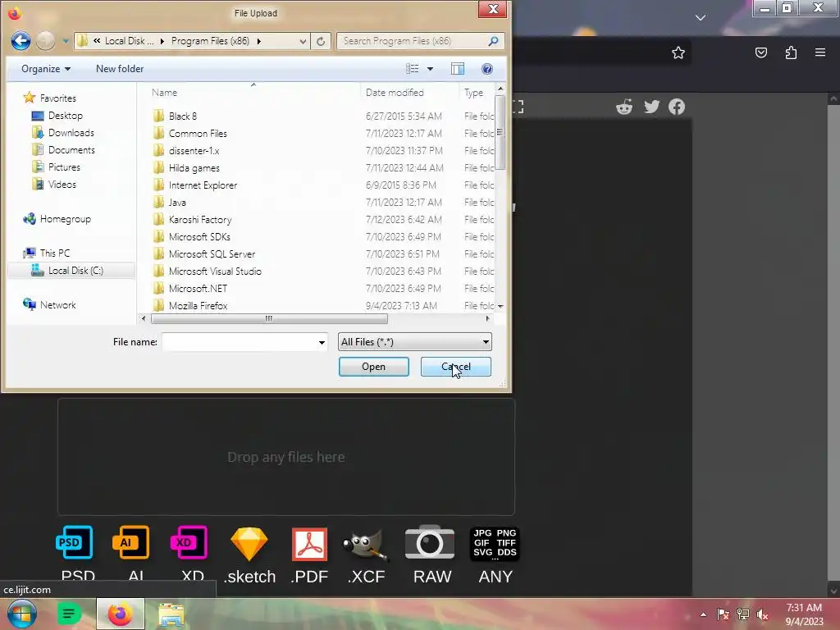Select the Hilda games folder
840x630 pixels.
click(194, 167)
